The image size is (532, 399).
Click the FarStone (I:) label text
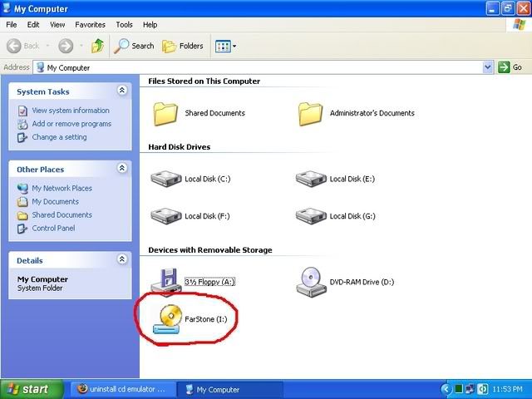point(206,319)
